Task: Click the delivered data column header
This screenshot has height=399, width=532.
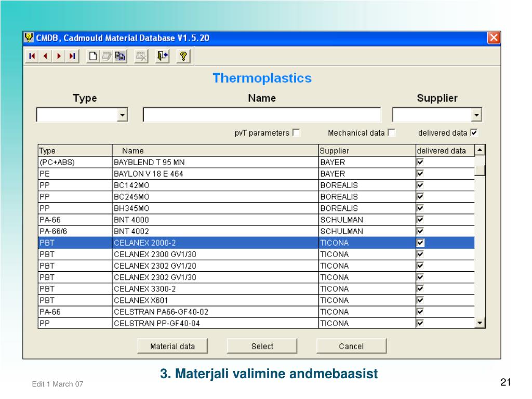Action: coord(445,151)
